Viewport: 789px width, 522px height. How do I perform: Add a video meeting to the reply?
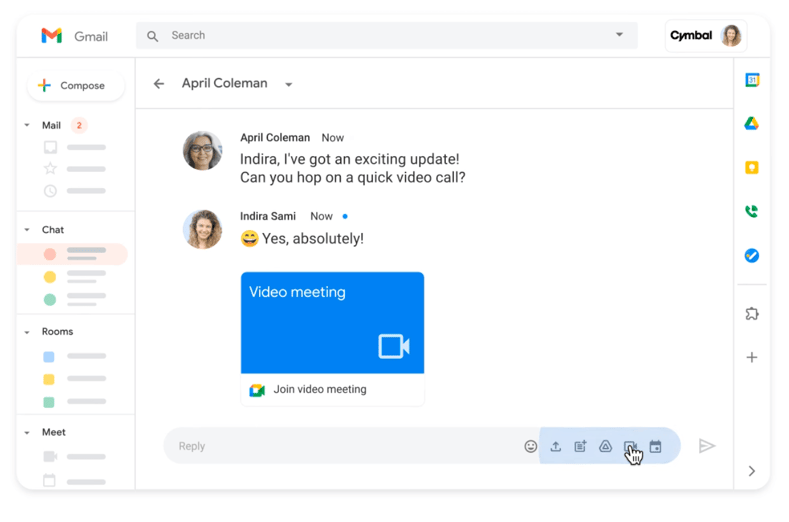click(x=630, y=446)
